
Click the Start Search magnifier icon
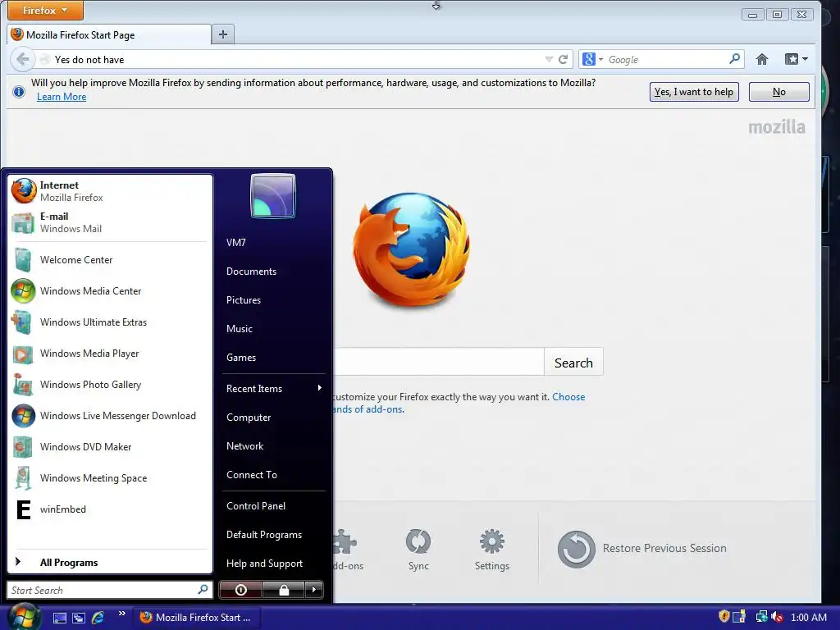click(203, 590)
